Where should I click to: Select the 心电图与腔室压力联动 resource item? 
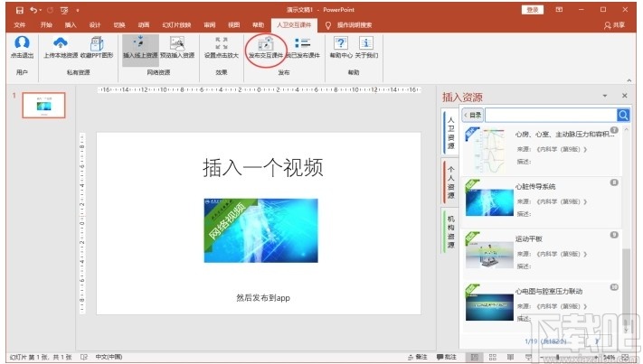[542, 306]
